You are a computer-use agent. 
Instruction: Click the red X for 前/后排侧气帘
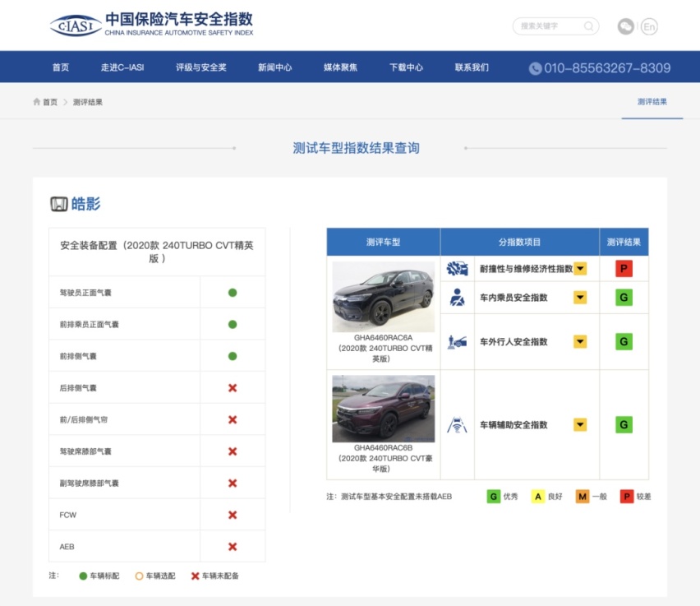(233, 419)
